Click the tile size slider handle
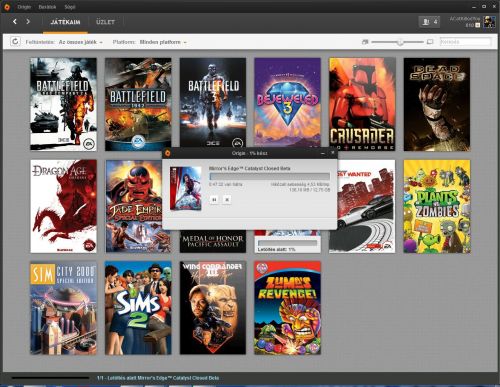500x387 pixels. point(400,42)
